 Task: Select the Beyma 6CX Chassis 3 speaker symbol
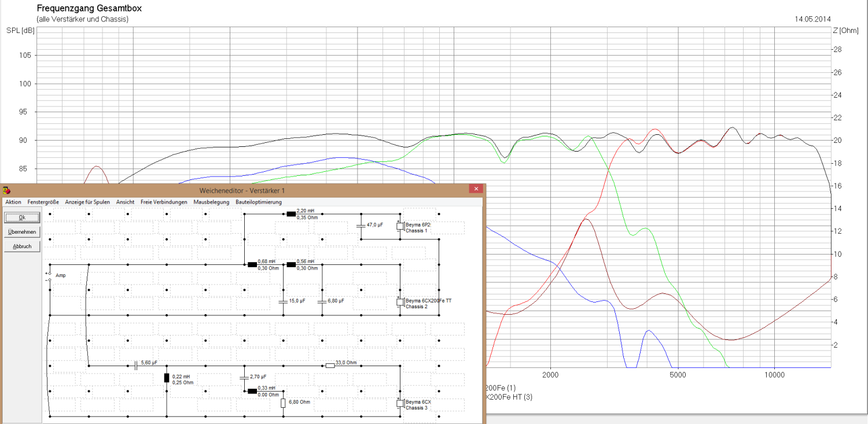399,403
